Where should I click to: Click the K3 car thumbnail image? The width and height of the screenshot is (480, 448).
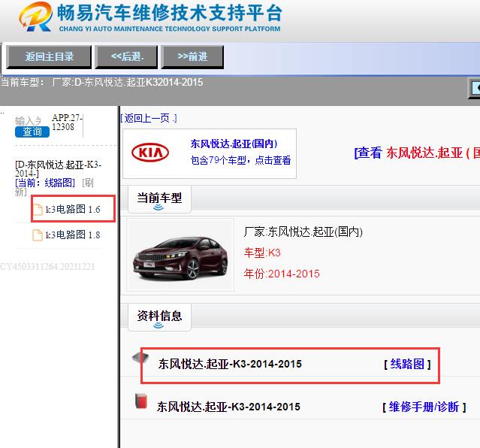(180, 255)
